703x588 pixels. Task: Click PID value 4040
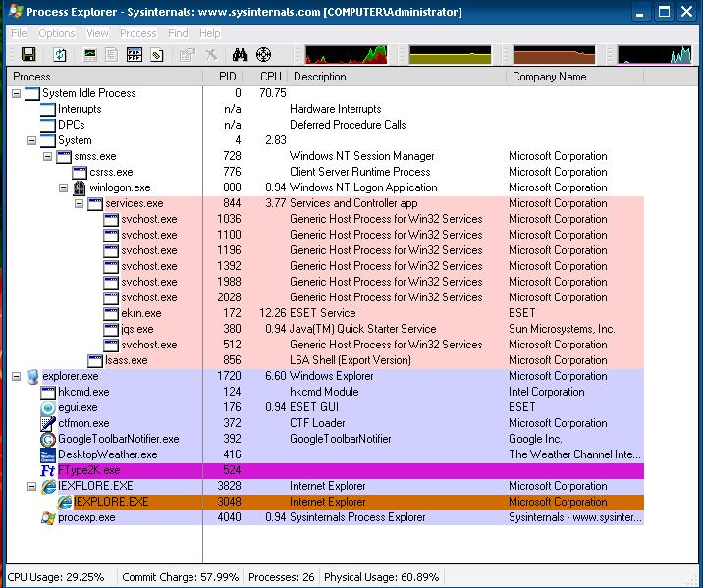(x=229, y=517)
